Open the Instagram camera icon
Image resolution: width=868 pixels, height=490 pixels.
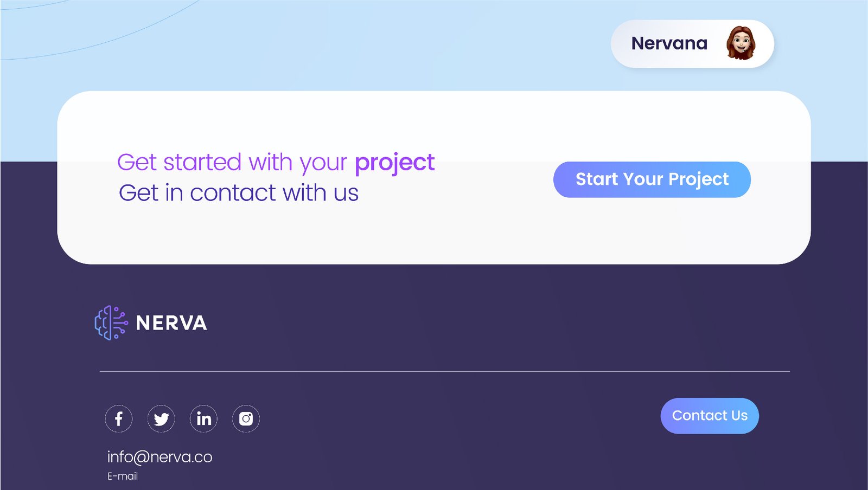point(246,419)
